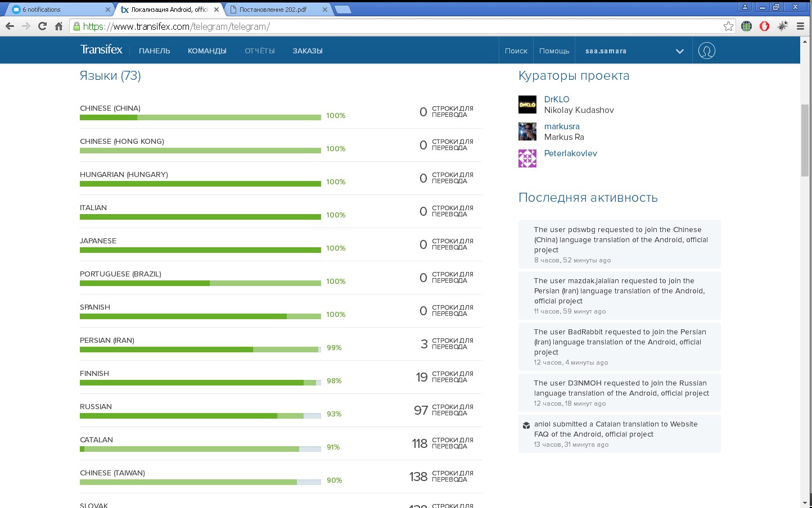This screenshot has width=812, height=508.
Task: Open the Chinese (Taiwan) language
Action: click(x=112, y=473)
